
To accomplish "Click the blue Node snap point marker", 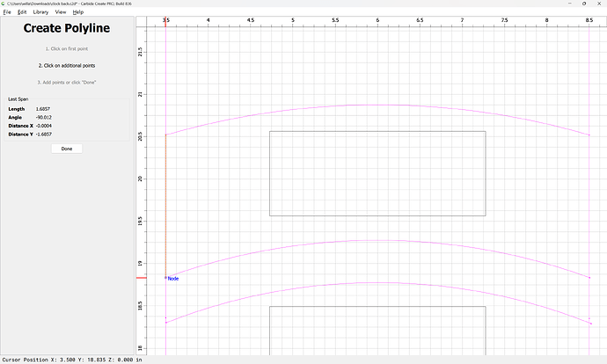I will click(x=165, y=278).
